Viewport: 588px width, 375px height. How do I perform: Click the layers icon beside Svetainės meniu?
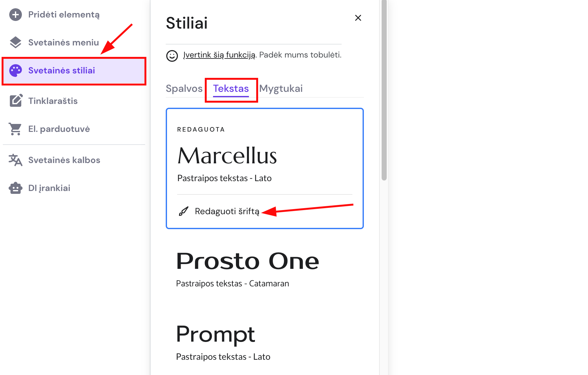pyautogui.click(x=16, y=43)
